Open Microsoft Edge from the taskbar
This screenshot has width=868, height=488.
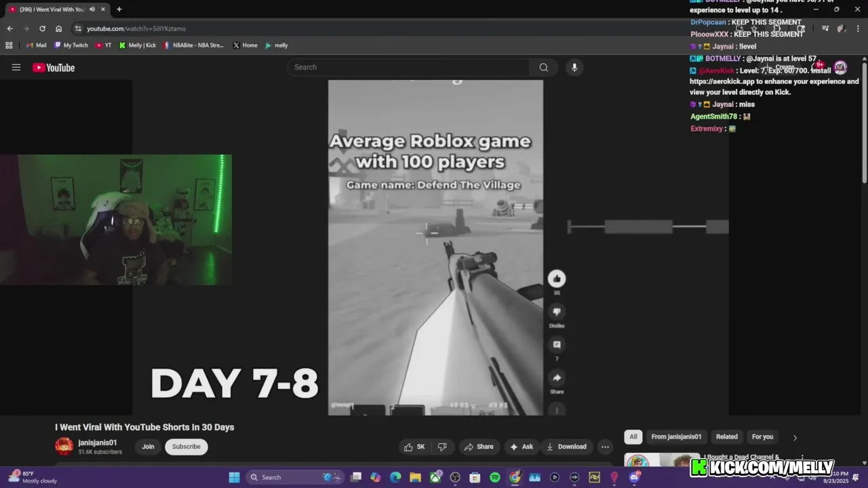(395, 477)
